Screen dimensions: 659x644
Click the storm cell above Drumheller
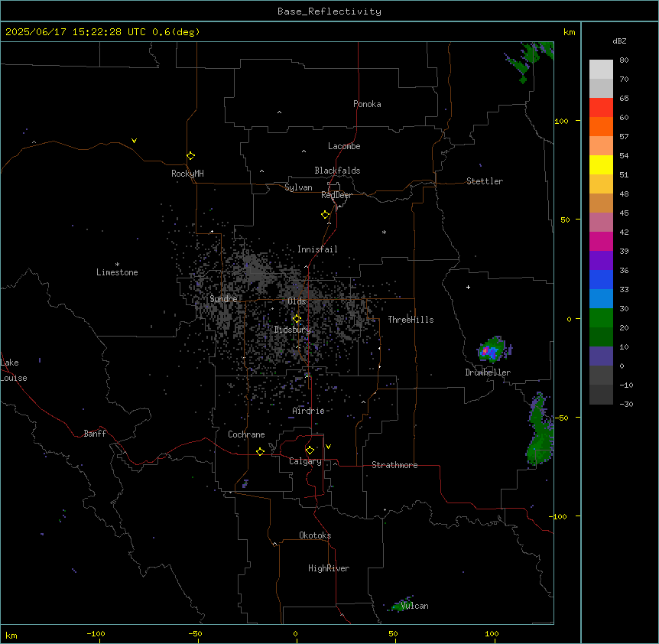494,350
